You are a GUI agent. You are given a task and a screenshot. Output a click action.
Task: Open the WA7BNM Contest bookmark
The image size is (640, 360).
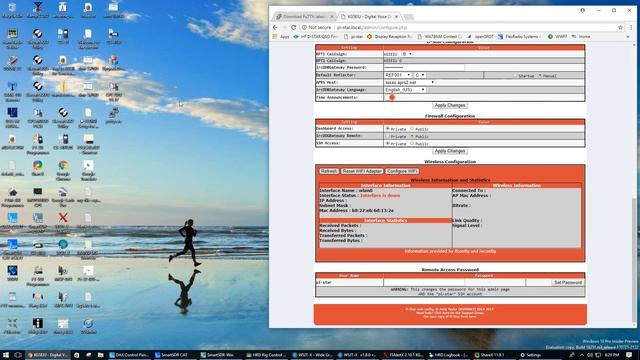[x=440, y=37]
